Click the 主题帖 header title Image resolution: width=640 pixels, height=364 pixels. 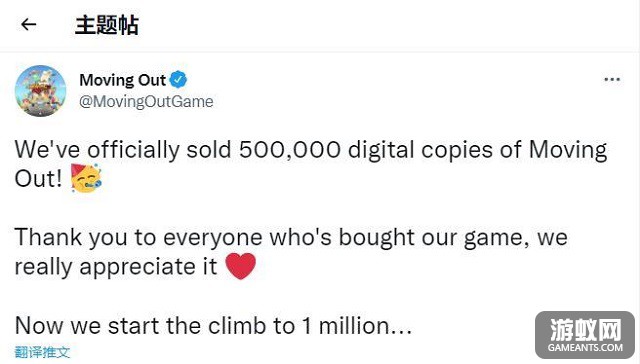click(107, 25)
